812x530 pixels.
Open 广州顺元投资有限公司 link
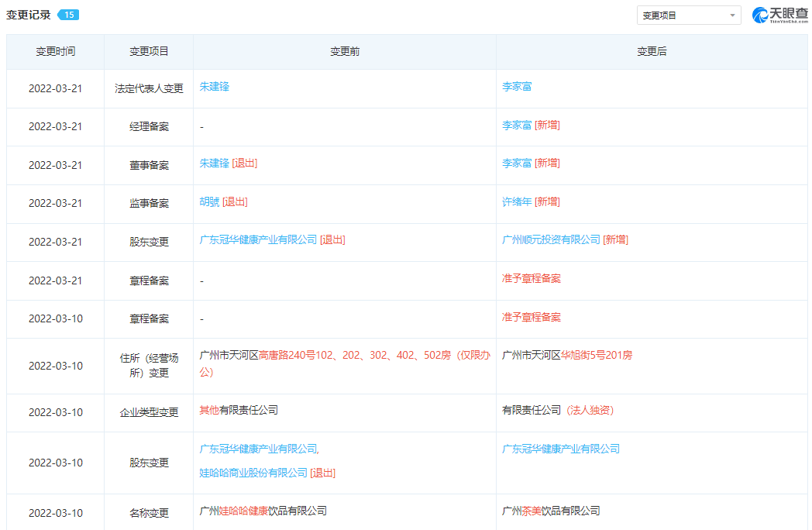tap(551, 240)
